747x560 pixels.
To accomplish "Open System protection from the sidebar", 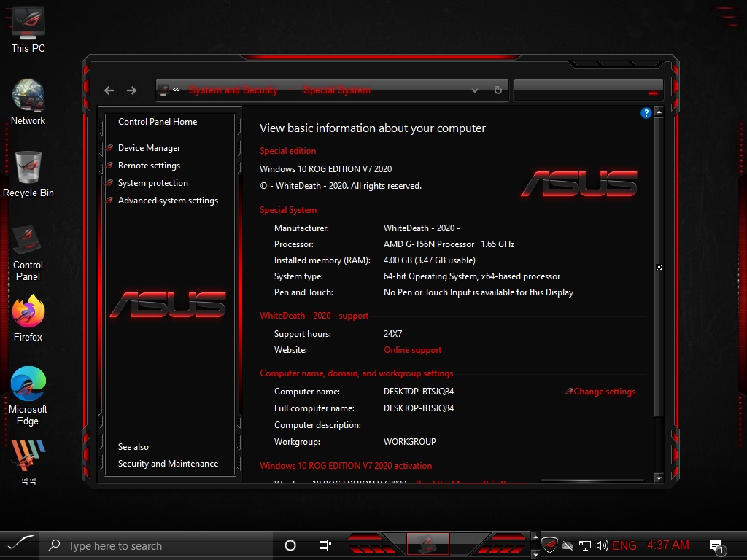I will coord(153,183).
